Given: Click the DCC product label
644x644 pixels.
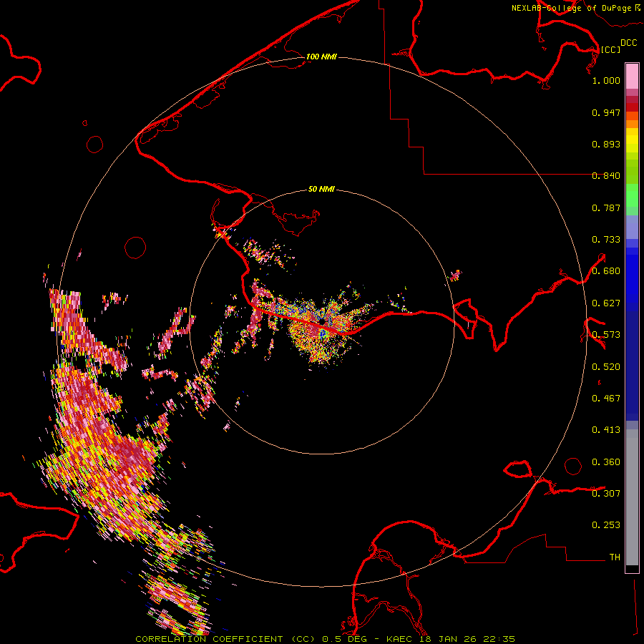Looking at the screenshot, I should (x=628, y=43).
